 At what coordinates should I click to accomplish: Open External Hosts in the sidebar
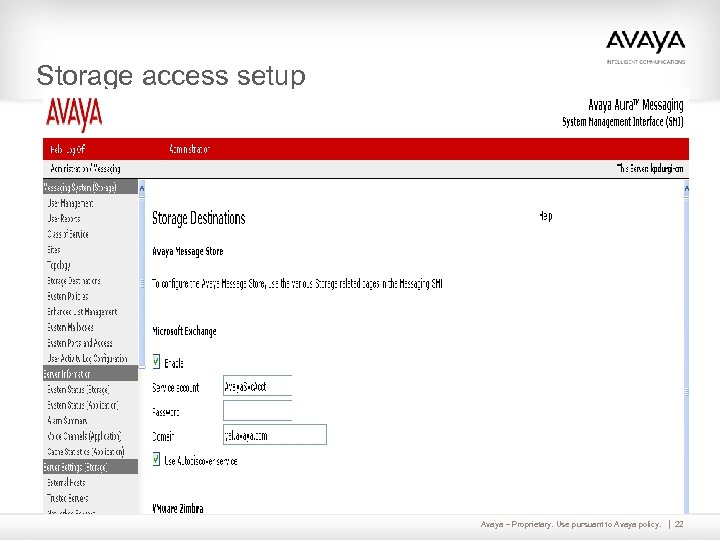coord(66,483)
